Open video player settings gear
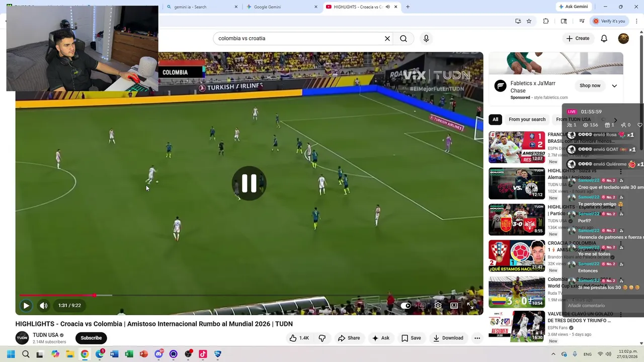The height and width of the screenshot is (362, 644). [438, 305]
